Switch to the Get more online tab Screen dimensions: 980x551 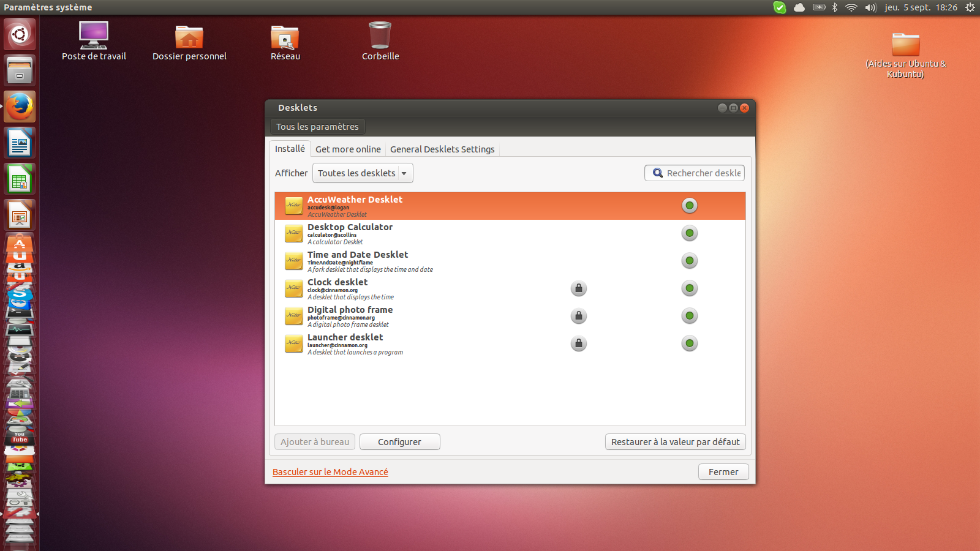348,149
